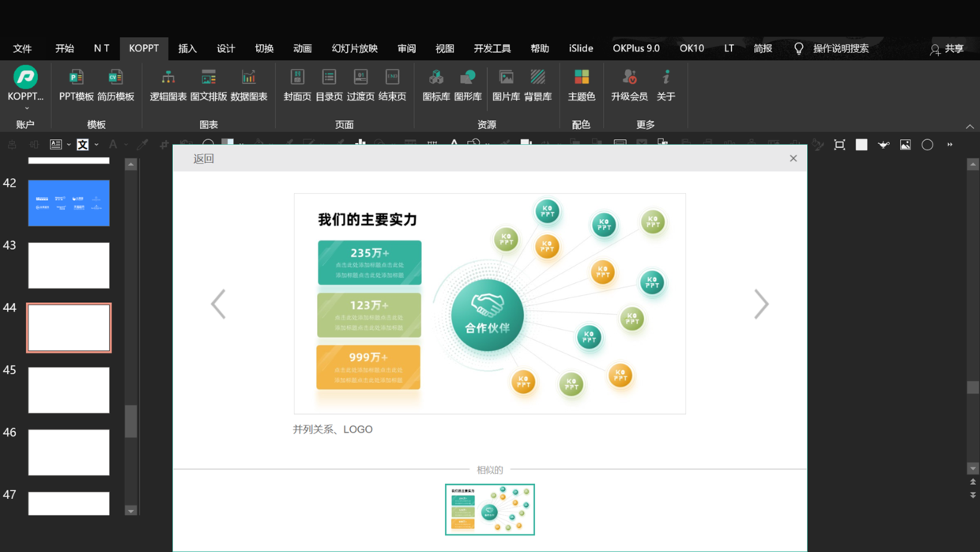Insert a 过渡页 transition page

pyautogui.click(x=360, y=85)
